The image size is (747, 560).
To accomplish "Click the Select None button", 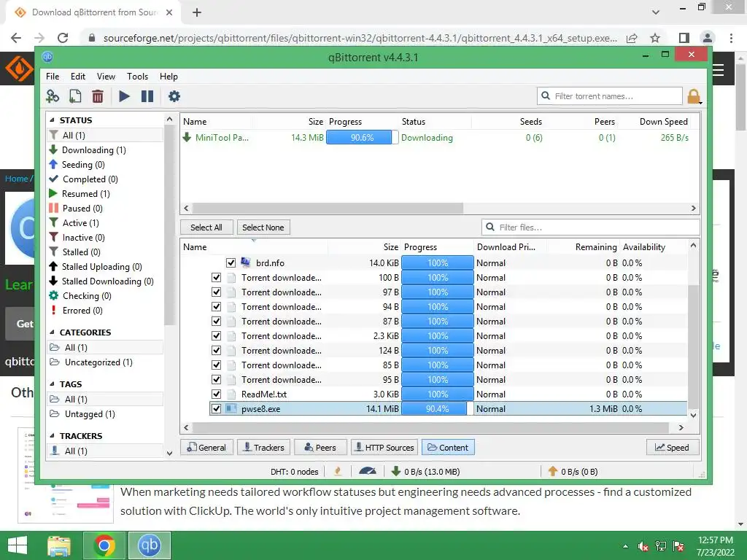I will pyautogui.click(x=263, y=227).
